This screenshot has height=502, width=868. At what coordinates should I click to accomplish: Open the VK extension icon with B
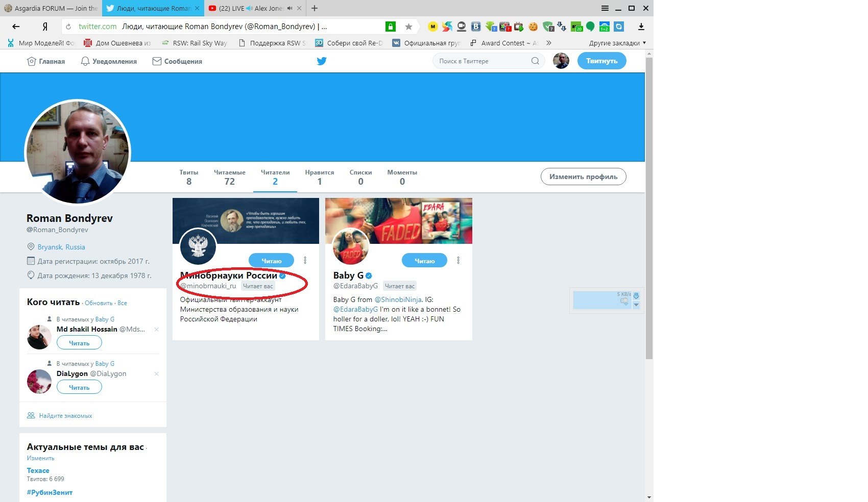coord(476,27)
